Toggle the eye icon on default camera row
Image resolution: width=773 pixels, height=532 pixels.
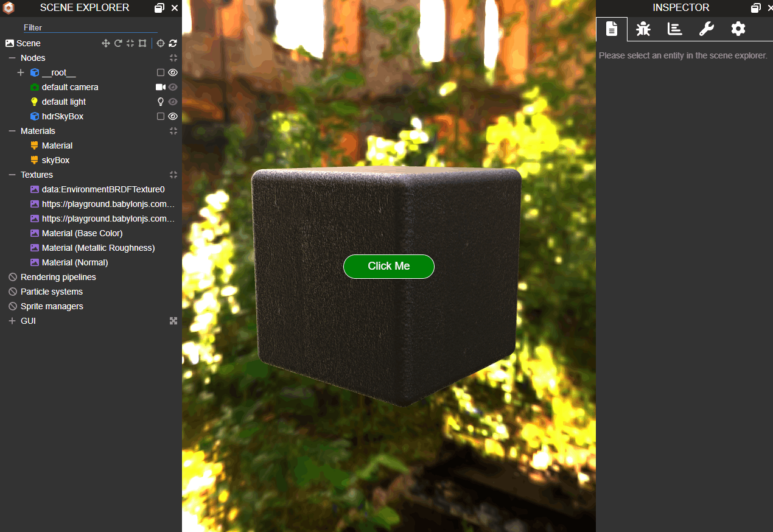[173, 87]
